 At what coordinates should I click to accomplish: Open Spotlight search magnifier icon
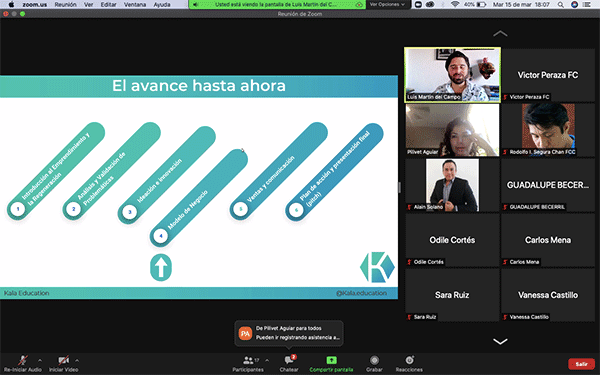coord(561,5)
